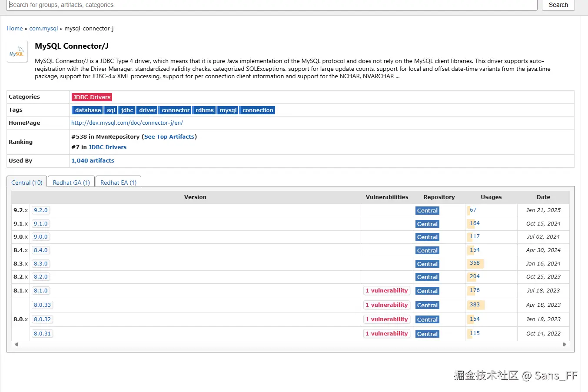588x392 pixels.
Task: Click the Usages column header
Action: click(x=491, y=197)
